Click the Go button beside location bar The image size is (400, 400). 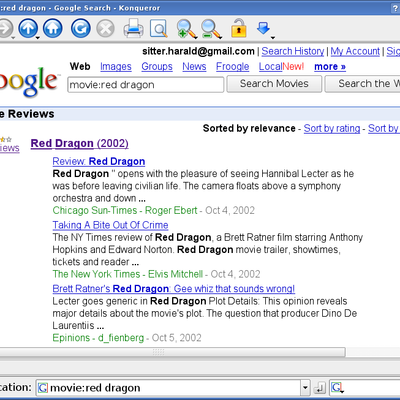[320, 388]
